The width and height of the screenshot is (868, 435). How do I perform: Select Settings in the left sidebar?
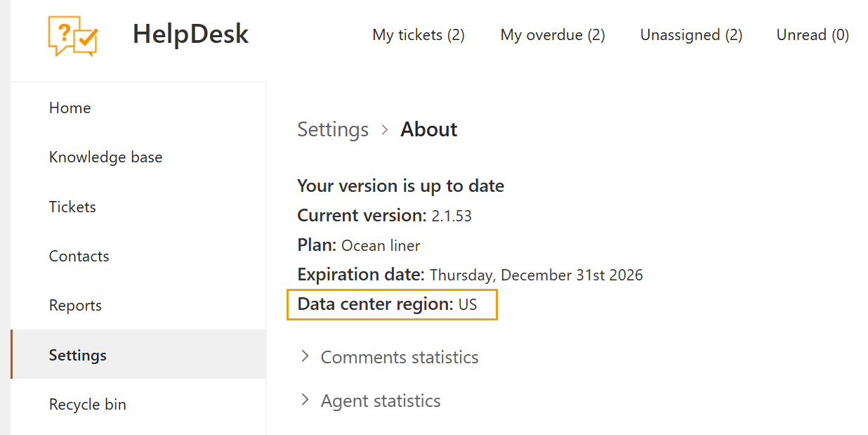click(x=77, y=355)
